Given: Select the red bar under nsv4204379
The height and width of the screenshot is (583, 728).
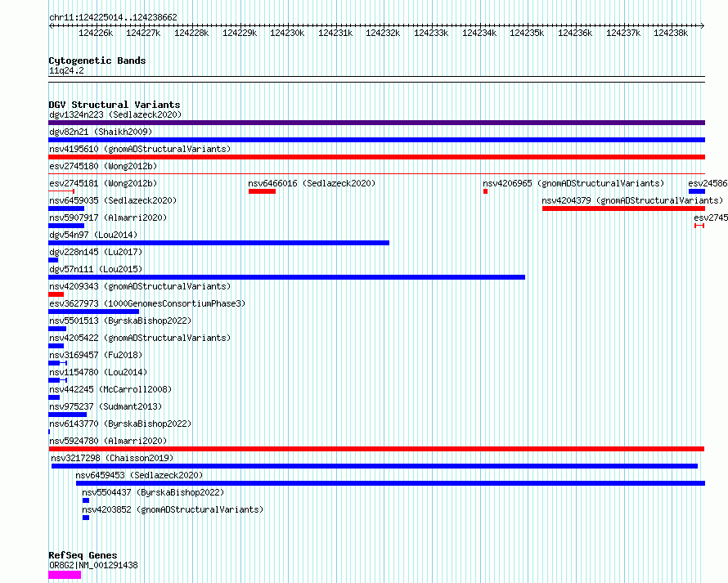Looking at the screenshot, I should tap(623, 209).
